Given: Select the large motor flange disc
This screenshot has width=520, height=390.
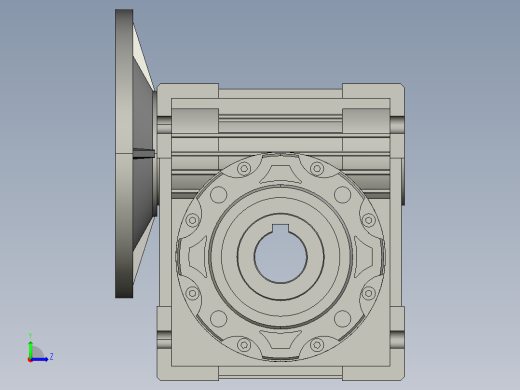Looking at the screenshot, I should [124, 153].
